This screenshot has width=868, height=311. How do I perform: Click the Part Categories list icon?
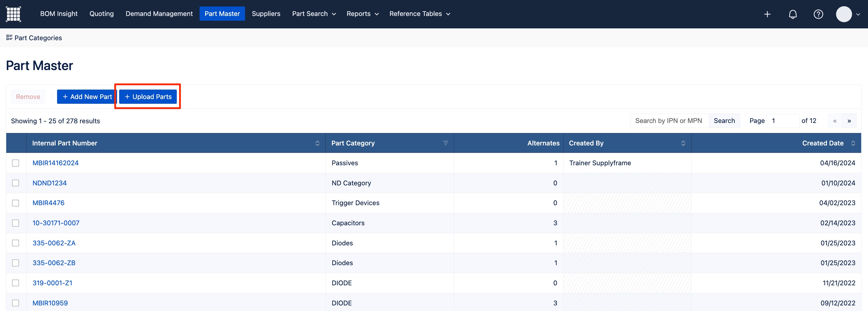tap(9, 38)
